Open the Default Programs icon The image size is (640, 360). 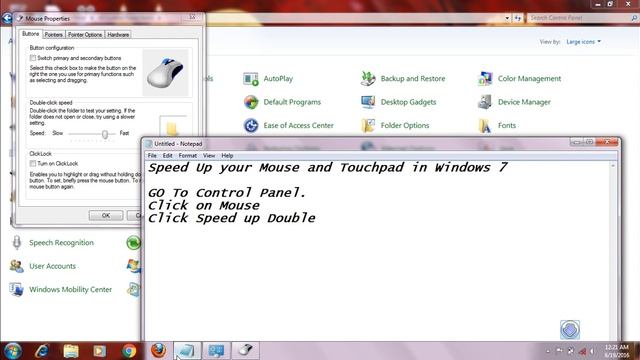click(251, 102)
